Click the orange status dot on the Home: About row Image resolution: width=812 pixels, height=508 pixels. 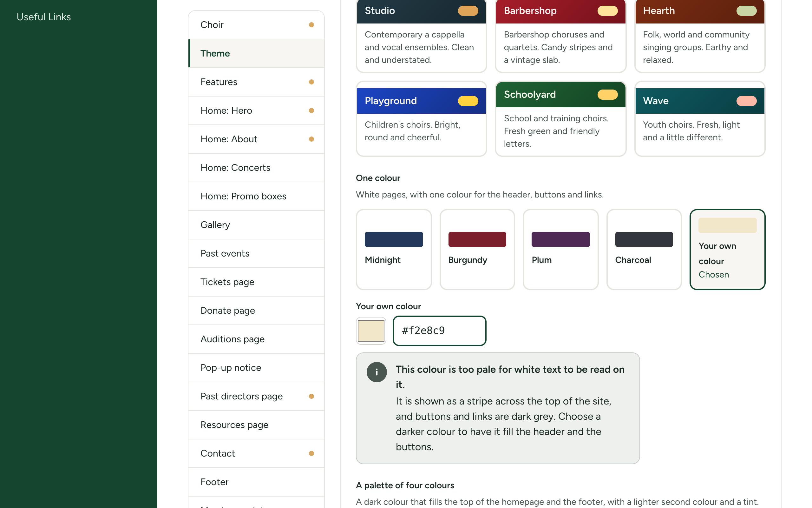point(311,139)
